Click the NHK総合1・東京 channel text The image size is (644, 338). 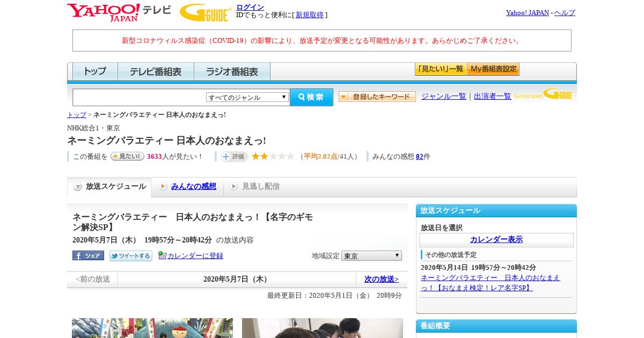click(x=93, y=128)
